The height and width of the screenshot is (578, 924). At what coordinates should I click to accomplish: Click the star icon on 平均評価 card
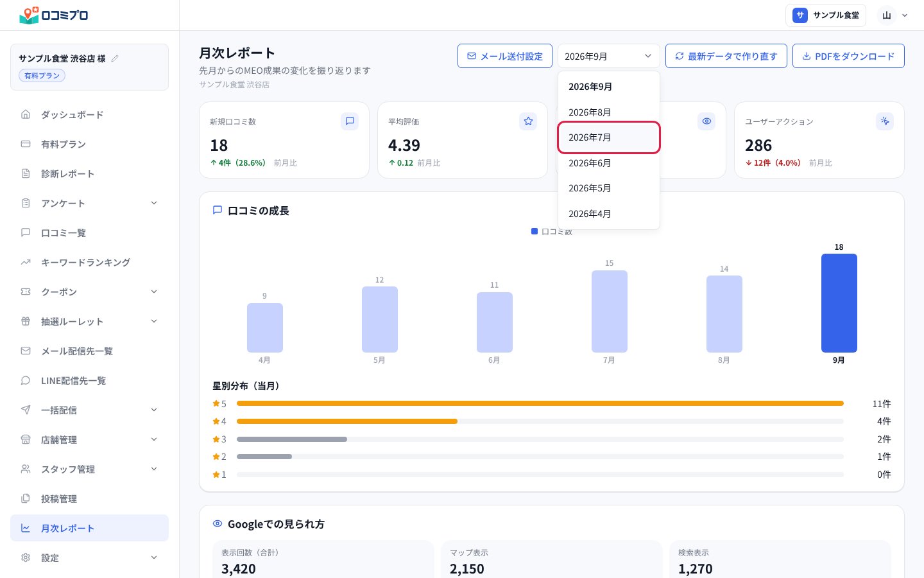[x=528, y=121]
